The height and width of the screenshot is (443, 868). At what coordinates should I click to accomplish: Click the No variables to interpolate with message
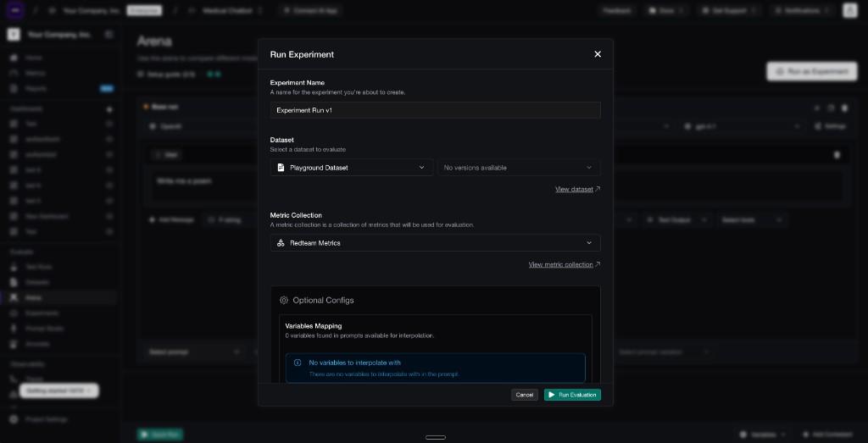click(x=355, y=363)
